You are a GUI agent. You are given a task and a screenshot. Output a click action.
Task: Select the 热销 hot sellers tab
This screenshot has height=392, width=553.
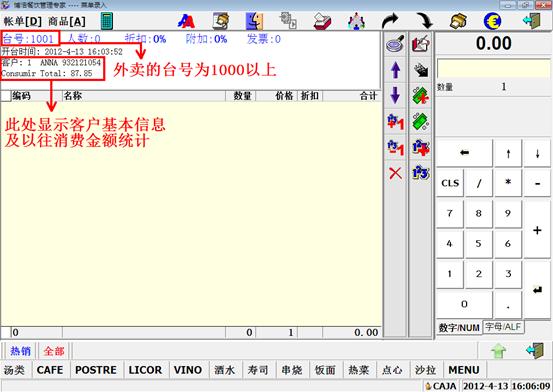tap(20, 351)
